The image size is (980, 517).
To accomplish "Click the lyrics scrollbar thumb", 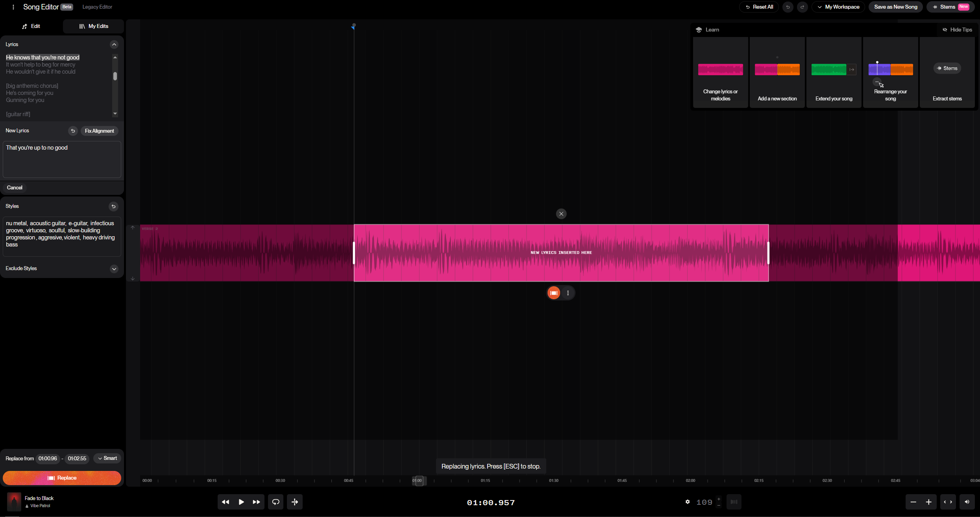I will (x=115, y=76).
